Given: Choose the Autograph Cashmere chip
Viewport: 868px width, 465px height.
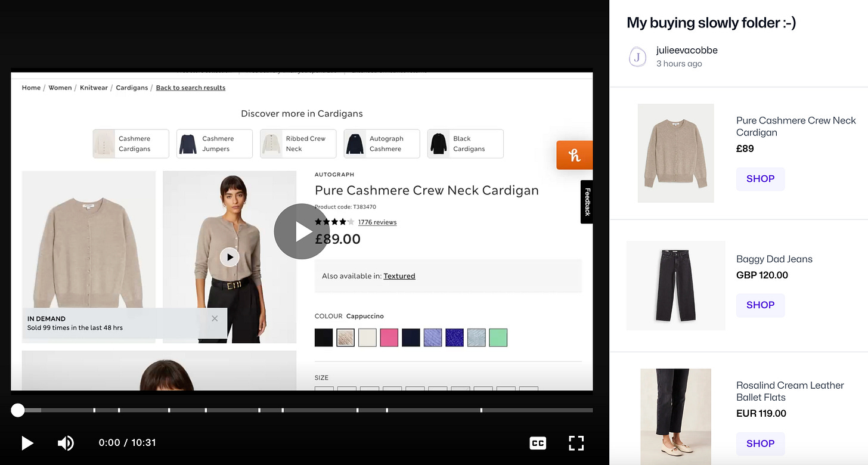Looking at the screenshot, I should point(382,144).
